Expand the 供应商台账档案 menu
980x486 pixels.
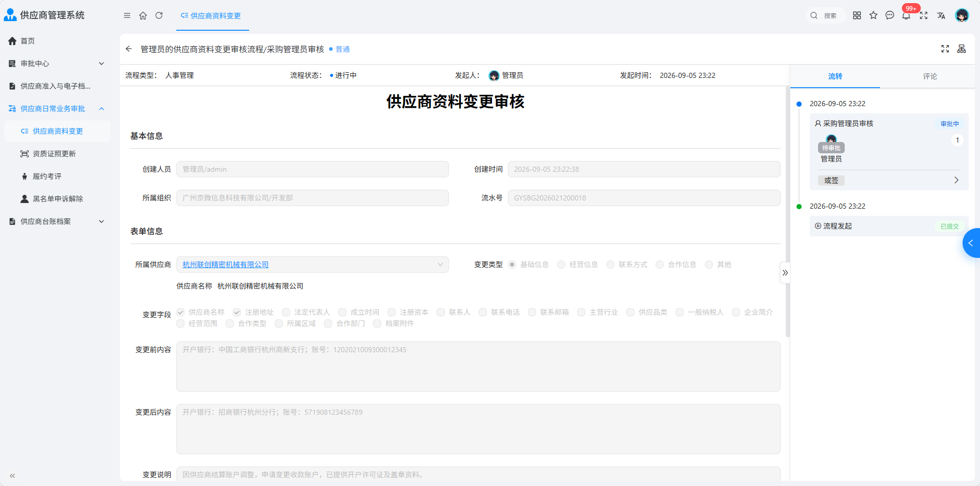click(x=57, y=221)
